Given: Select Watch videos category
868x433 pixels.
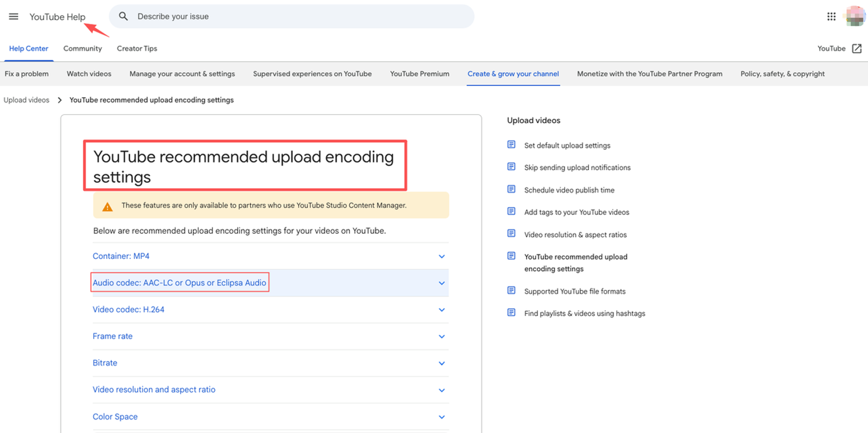Looking at the screenshot, I should click(89, 74).
